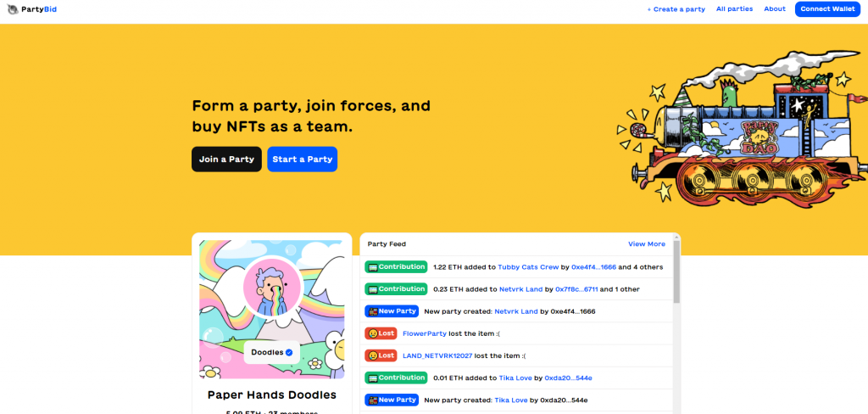This screenshot has width=868, height=414.
Task: Click the Doodles card banner image
Action: pos(272,310)
